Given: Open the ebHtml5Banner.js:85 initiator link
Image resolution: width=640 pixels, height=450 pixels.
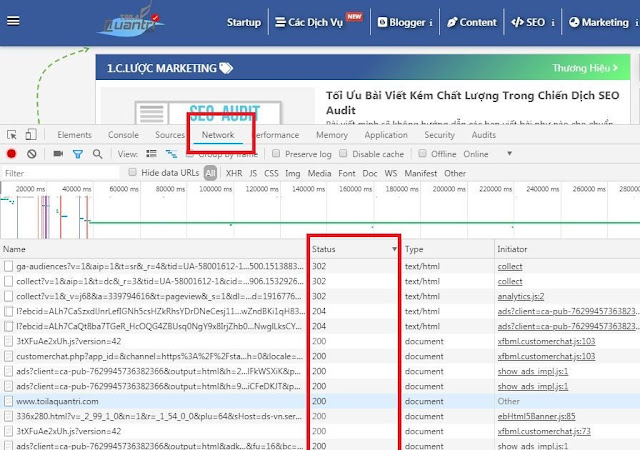Looking at the screenshot, I should click(536, 417).
